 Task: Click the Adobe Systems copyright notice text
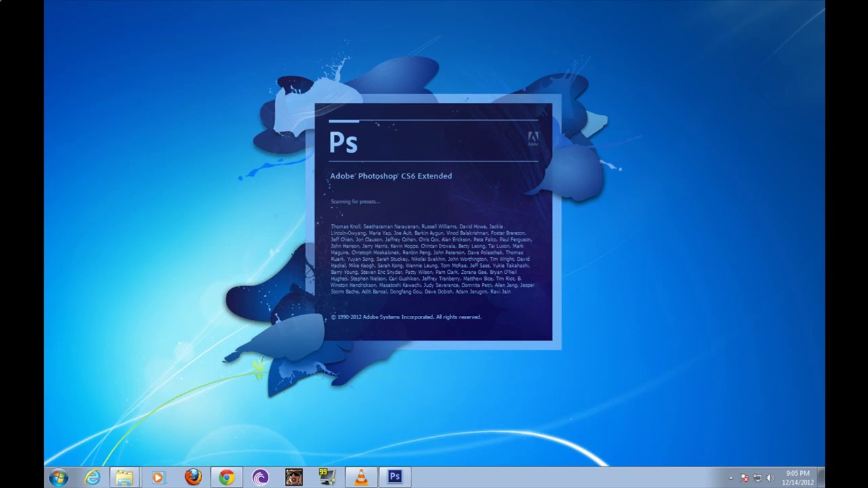(x=406, y=317)
